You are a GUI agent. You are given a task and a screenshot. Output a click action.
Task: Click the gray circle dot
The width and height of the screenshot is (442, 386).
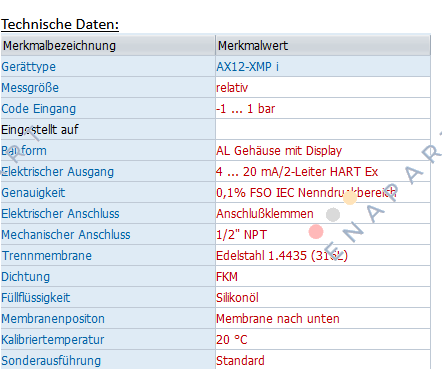(x=333, y=215)
